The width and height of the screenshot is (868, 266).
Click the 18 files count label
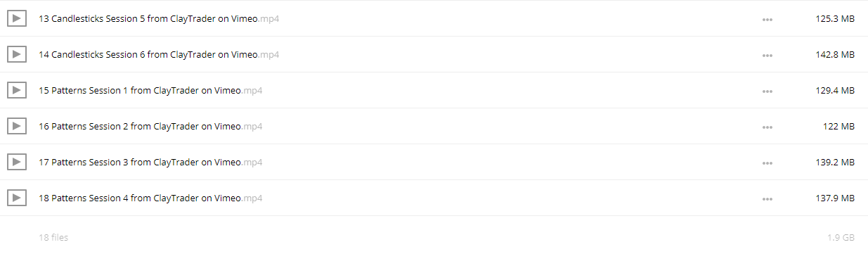coord(53,238)
